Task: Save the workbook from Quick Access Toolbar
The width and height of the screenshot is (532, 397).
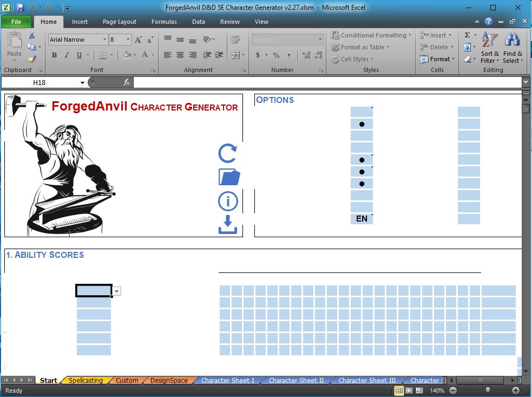Action: [21, 8]
